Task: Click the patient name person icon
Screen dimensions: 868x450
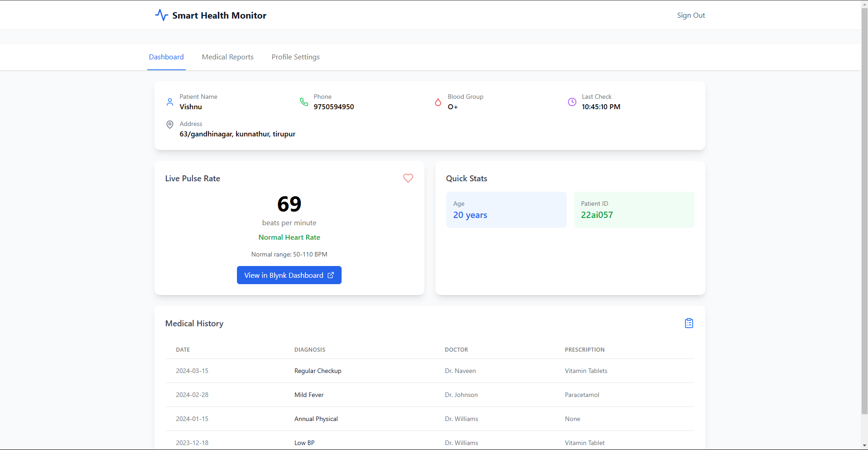Action: click(170, 102)
